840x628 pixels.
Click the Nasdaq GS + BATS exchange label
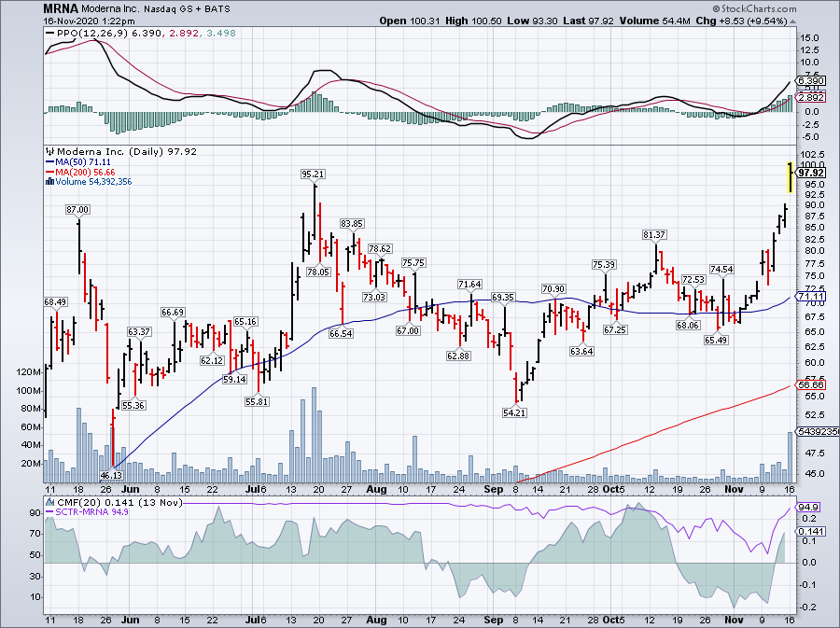pos(188,9)
